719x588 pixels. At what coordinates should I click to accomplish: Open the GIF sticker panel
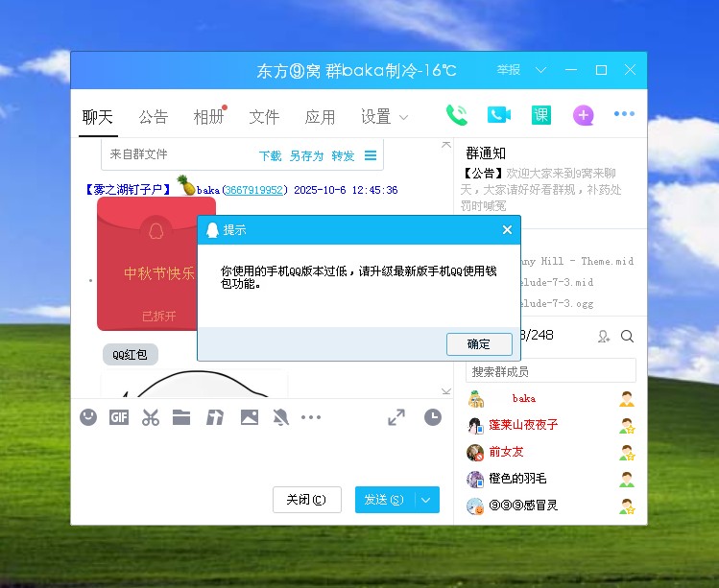119,417
